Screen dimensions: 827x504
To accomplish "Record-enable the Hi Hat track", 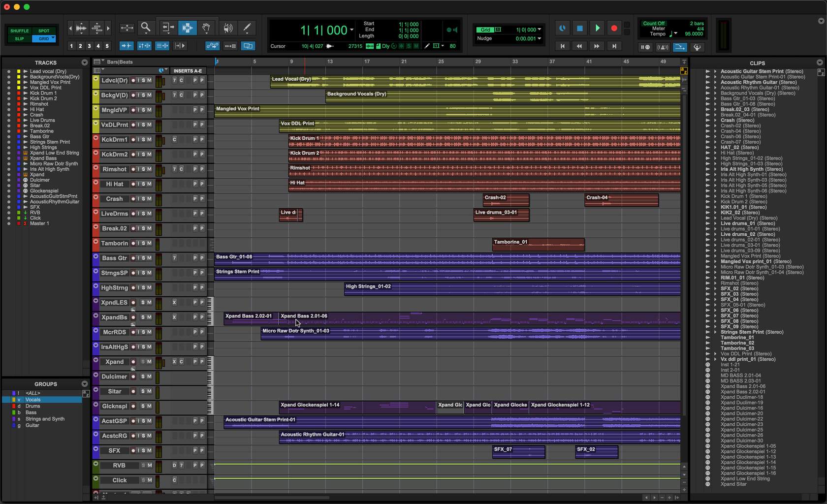I will click(133, 184).
